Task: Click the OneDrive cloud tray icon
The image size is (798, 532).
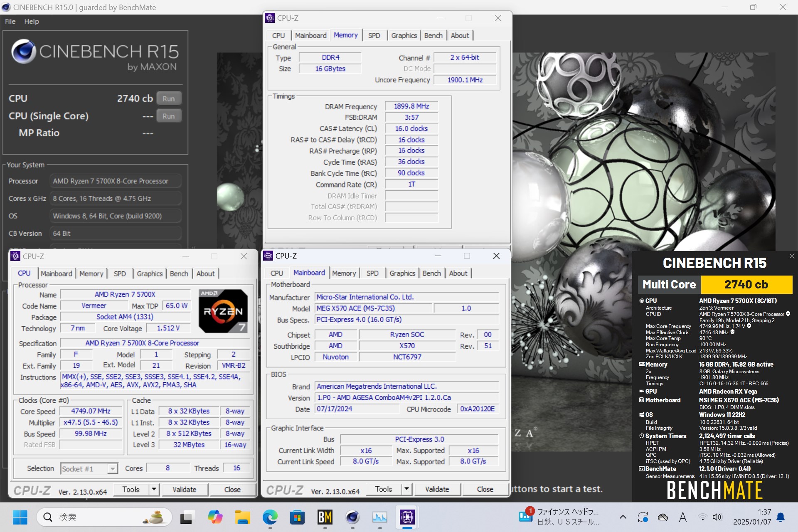Action: point(663,517)
